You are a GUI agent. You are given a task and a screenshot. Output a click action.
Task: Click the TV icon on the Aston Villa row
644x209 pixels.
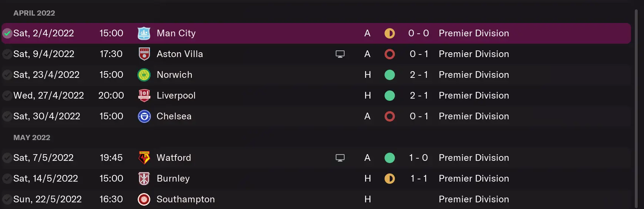[x=340, y=54]
